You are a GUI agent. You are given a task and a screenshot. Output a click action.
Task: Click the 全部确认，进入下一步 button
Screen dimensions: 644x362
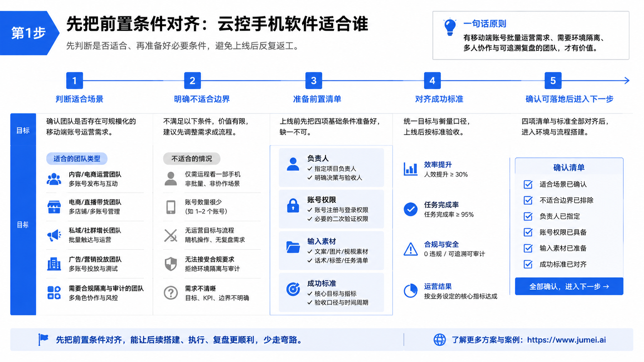[x=569, y=287]
